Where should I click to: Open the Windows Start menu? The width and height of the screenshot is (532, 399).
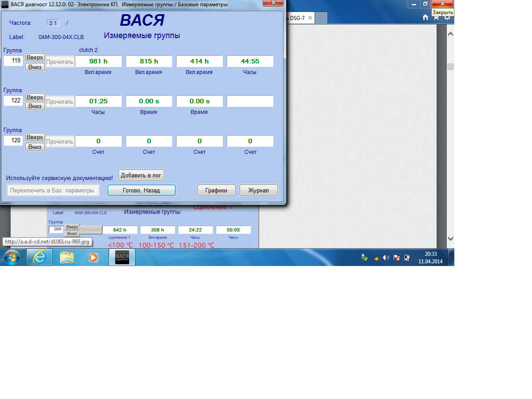pos(12,257)
